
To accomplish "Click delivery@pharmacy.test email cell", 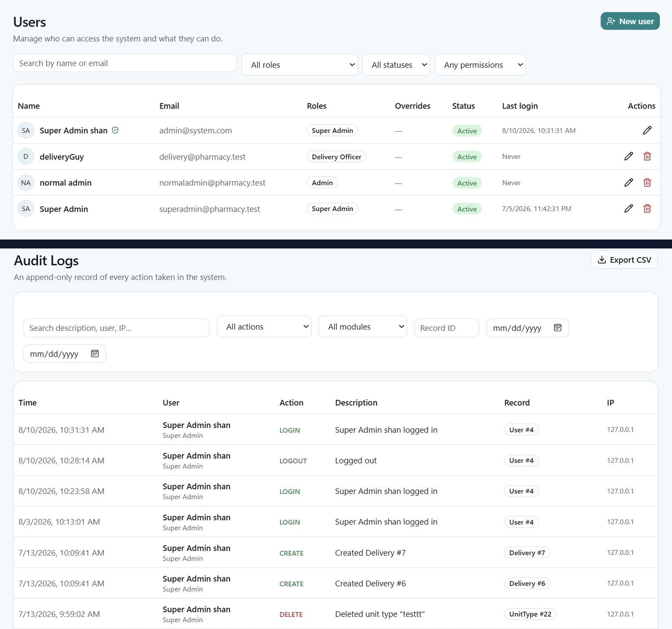I will tap(202, 157).
